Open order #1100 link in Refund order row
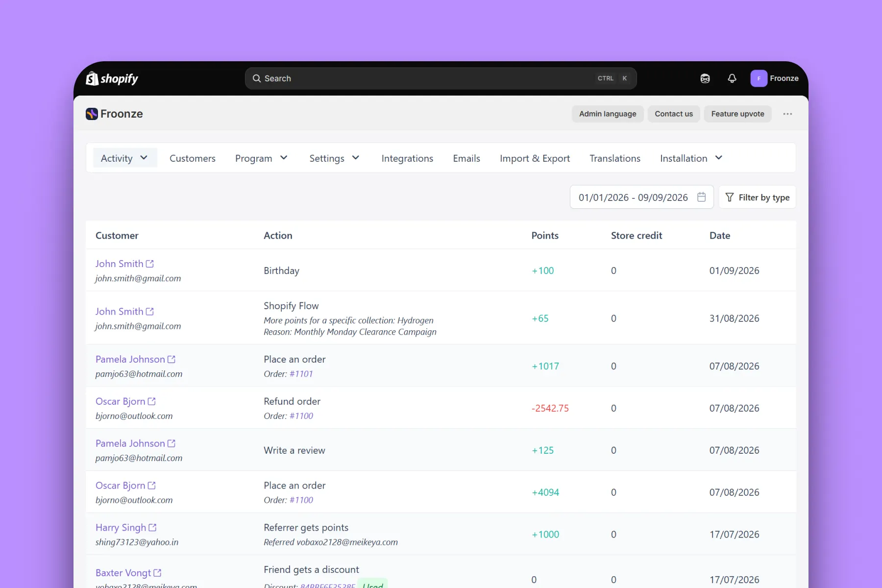 (x=301, y=416)
